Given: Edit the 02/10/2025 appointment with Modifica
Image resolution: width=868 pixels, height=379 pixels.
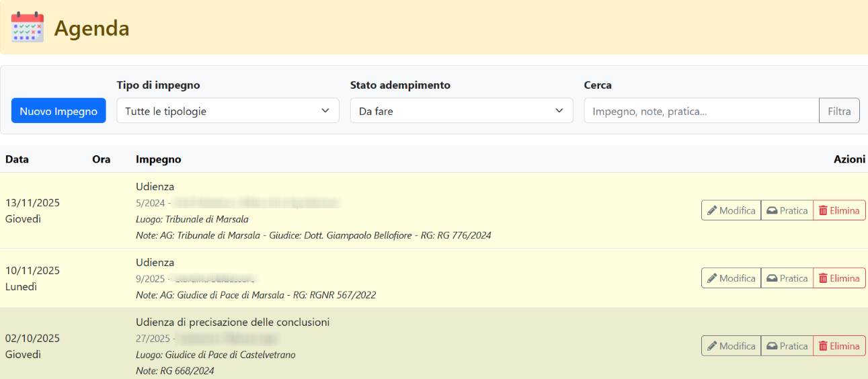Looking at the screenshot, I should click(x=732, y=346).
